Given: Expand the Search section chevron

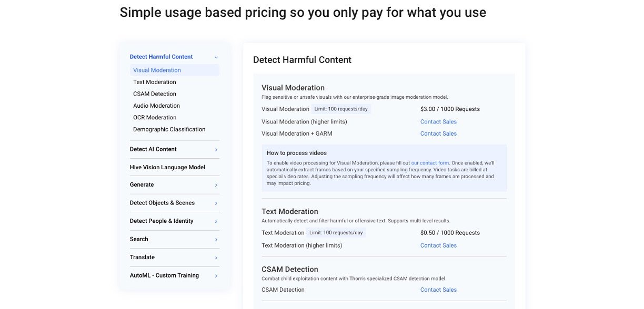Looking at the screenshot, I should pyautogui.click(x=216, y=240).
